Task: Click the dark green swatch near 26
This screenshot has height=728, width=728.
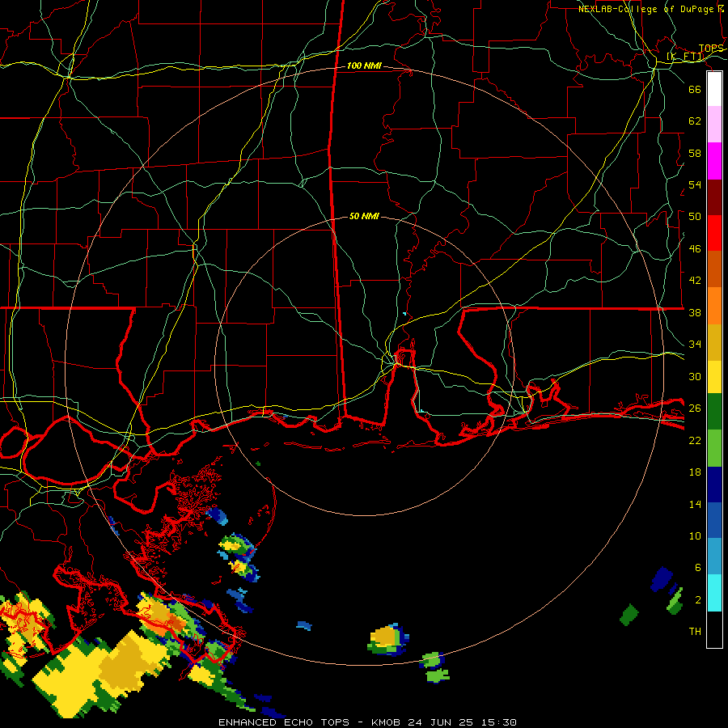Action: click(714, 412)
